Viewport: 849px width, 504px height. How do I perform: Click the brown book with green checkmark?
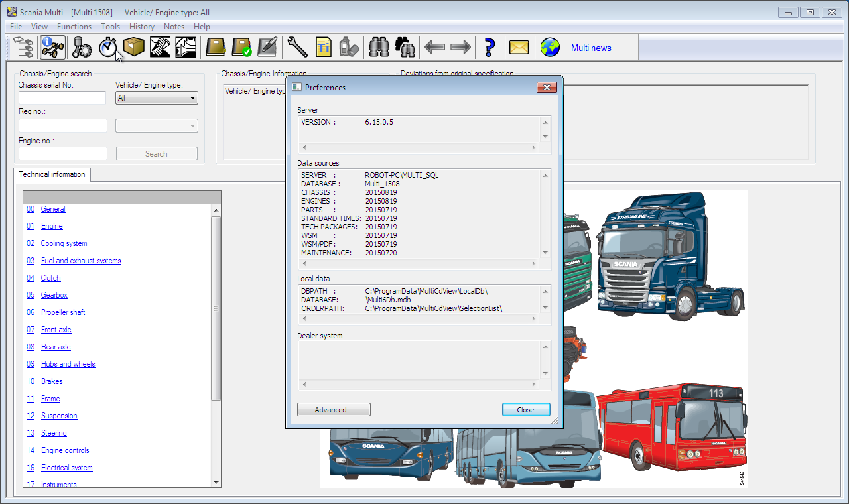point(241,47)
